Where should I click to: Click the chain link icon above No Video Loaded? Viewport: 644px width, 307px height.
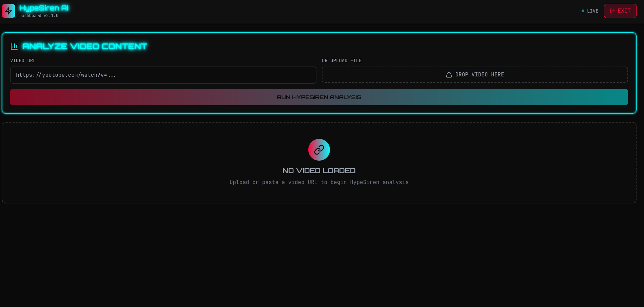coord(319,150)
